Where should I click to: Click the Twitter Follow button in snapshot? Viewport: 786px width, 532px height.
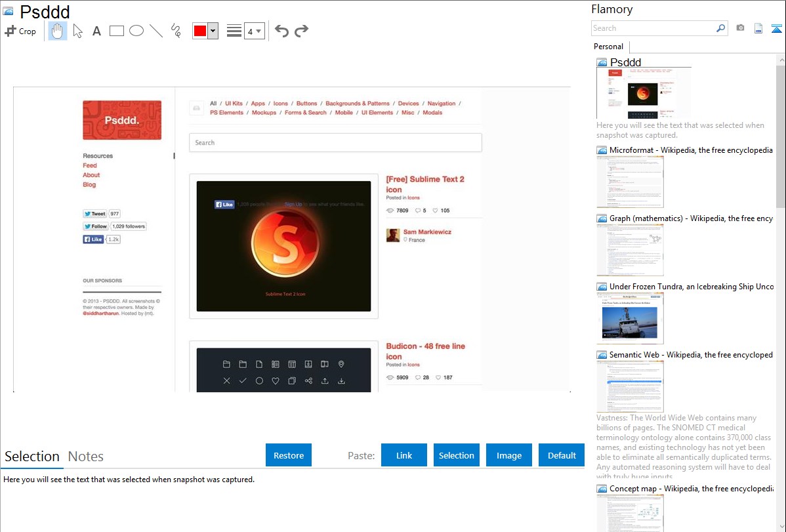pos(95,226)
